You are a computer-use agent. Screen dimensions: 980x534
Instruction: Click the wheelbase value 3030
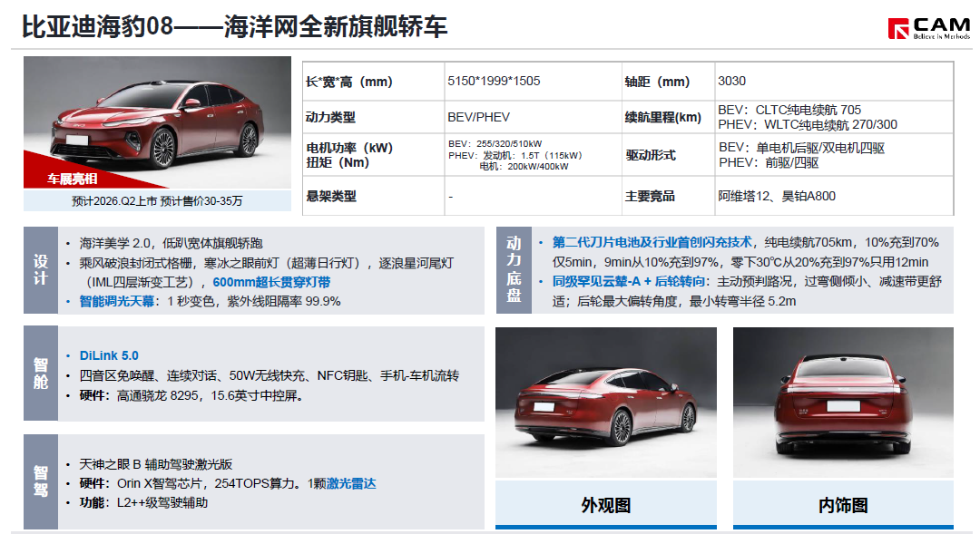[732, 81]
